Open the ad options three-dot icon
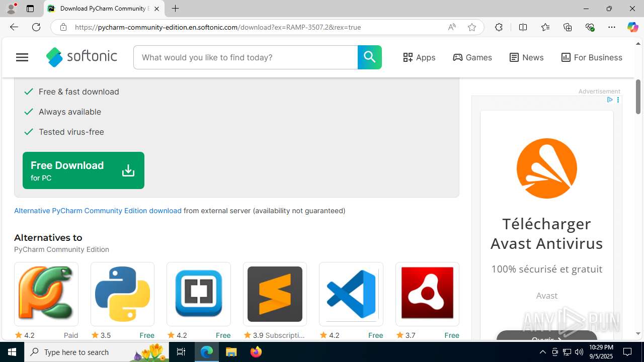This screenshot has width=644, height=362. [x=618, y=100]
